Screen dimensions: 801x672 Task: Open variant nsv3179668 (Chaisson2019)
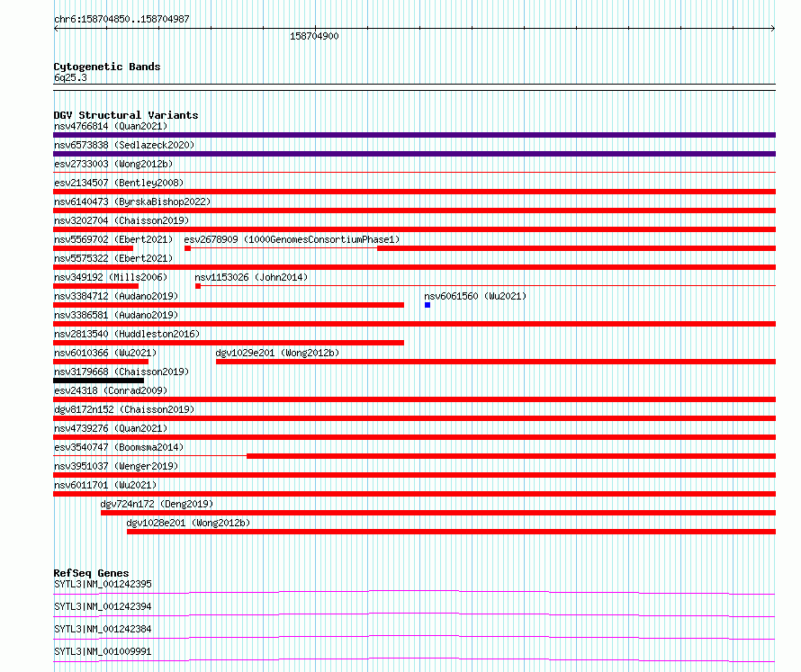121,372
